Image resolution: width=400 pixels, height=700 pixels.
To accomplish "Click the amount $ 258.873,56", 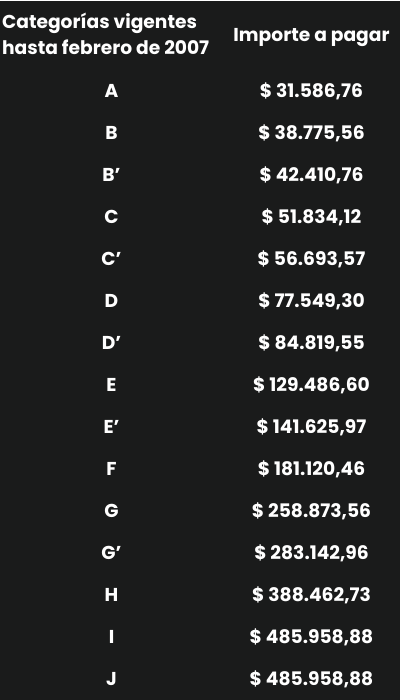I will pos(311,511).
